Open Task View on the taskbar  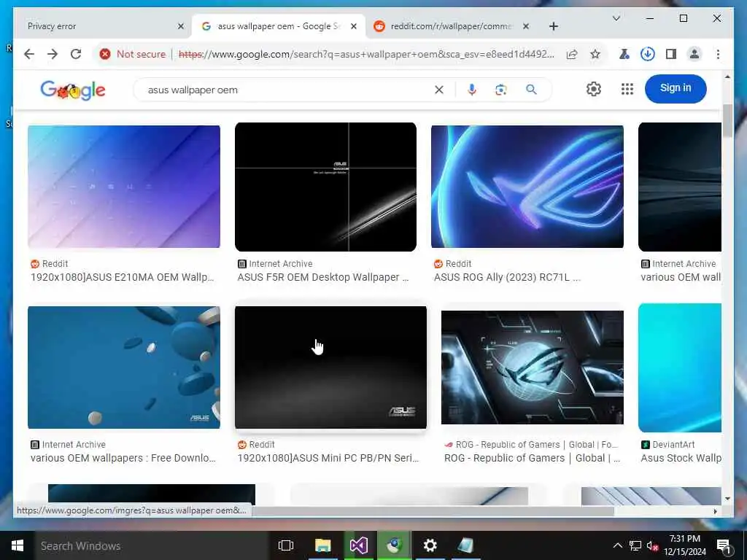coord(286,545)
